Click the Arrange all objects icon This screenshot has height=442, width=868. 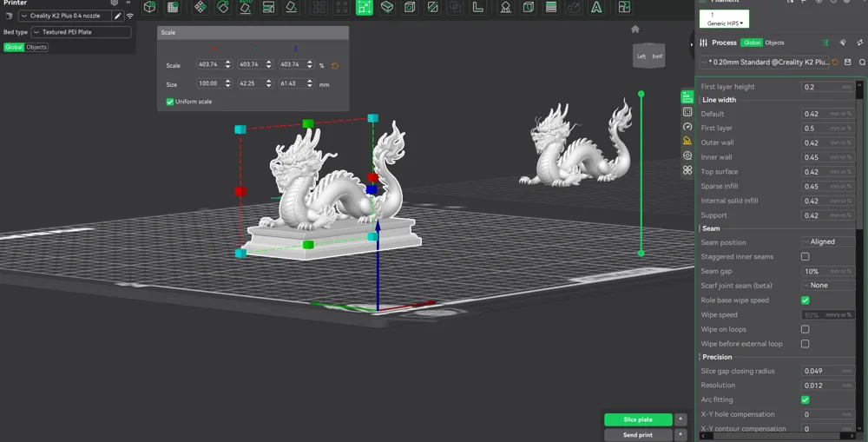201,7
